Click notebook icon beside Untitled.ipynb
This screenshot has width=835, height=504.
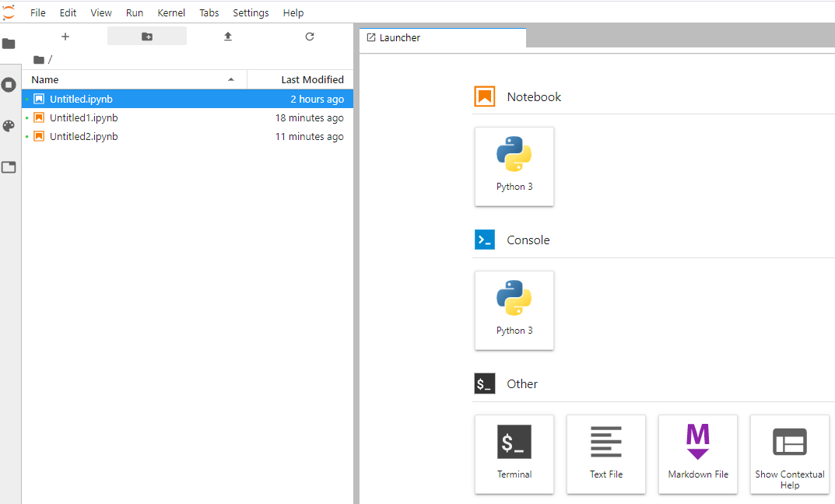tap(39, 99)
